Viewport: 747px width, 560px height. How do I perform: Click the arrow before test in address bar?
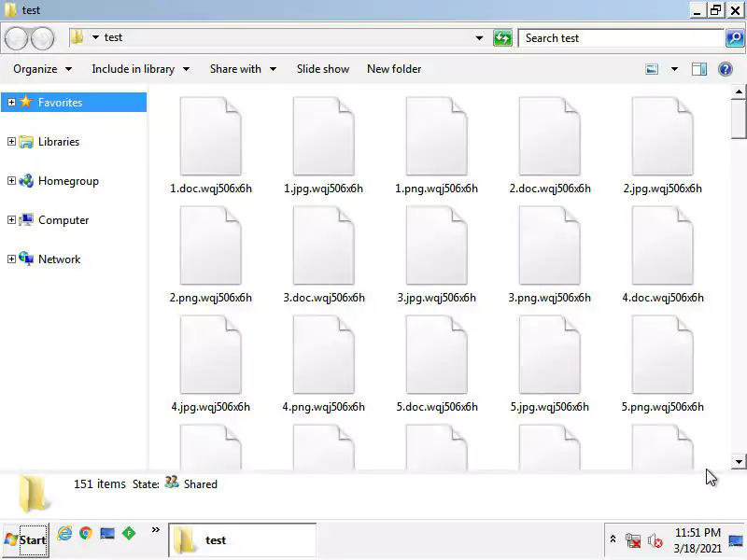pyautogui.click(x=95, y=37)
